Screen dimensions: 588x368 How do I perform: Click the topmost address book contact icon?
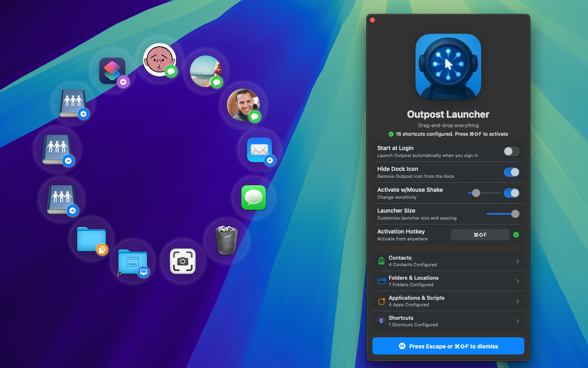pos(72,102)
